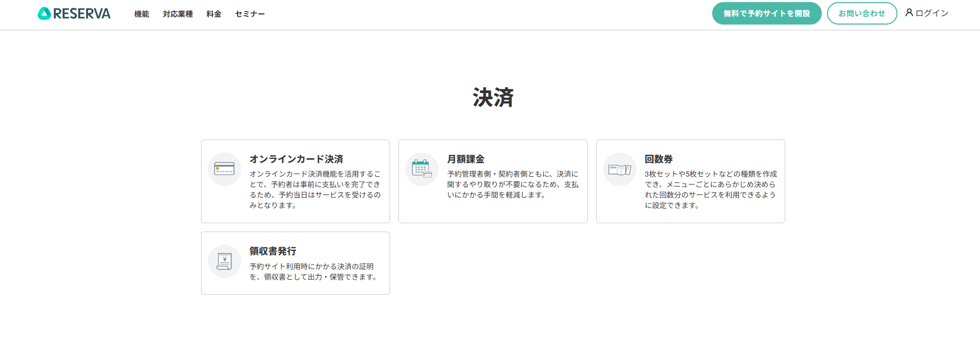Open the 機能 menu item
980x346 pixels.
click(141, 14)
